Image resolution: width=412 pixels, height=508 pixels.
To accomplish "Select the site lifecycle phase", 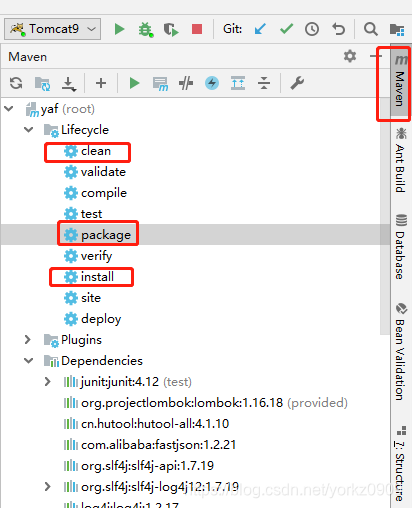I will (82, 298).
